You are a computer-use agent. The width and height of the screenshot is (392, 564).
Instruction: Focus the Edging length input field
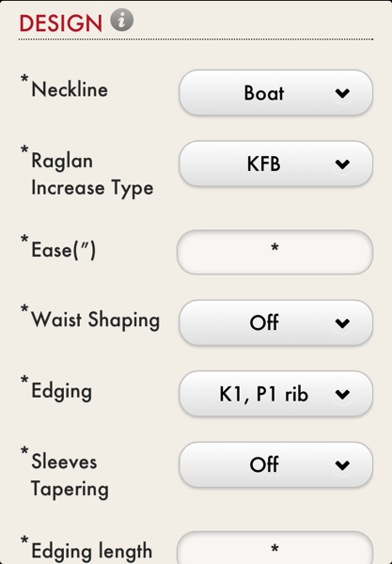(274, 547)
